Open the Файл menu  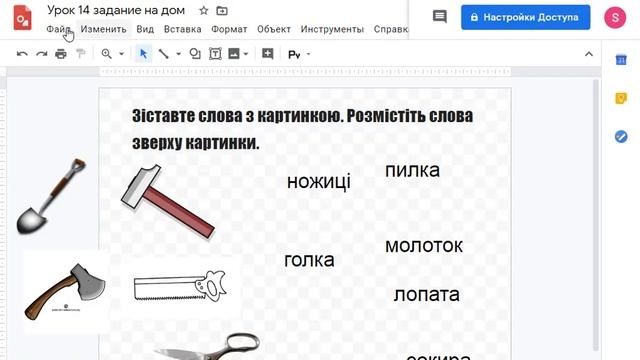coord(58,29)
